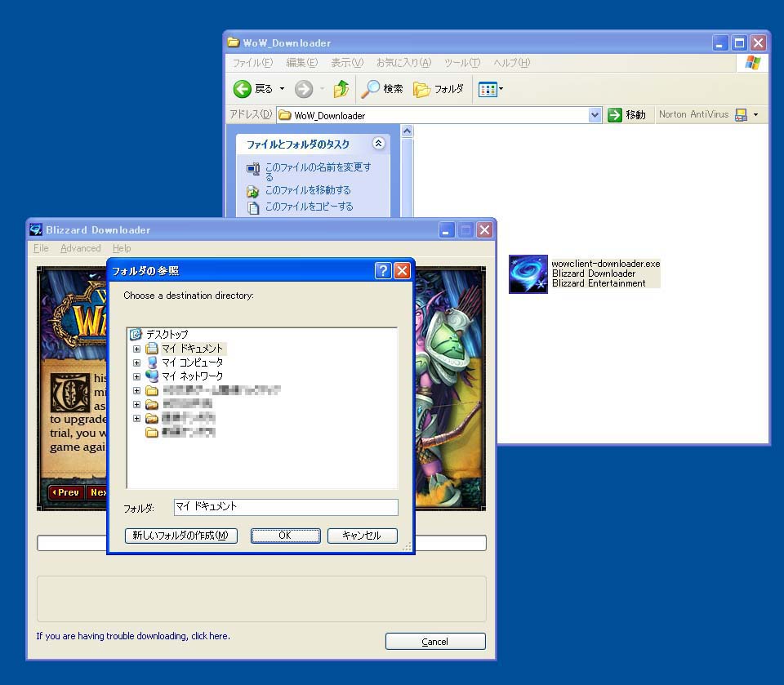
Task: Close the フォルダの参照 dialog with X
Action: [x=403, y=270]
